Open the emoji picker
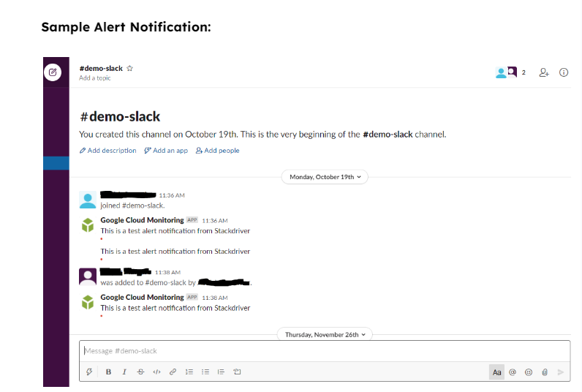 coord(529,372)
